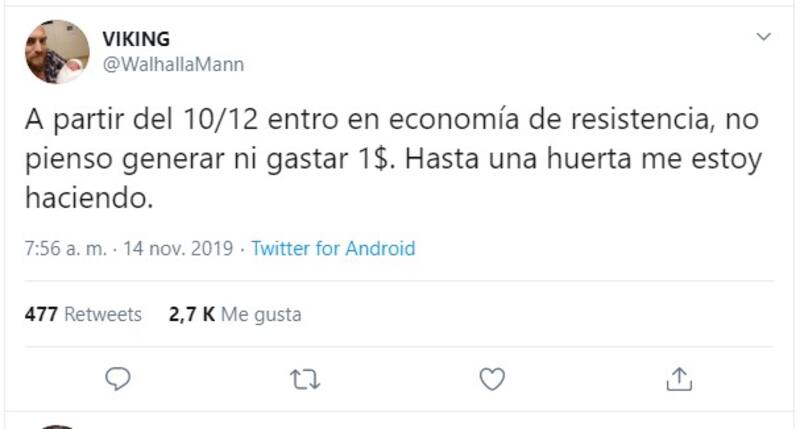Click the partially visible avatar below the tweet
800x429 pixels.
coord(57,425)
